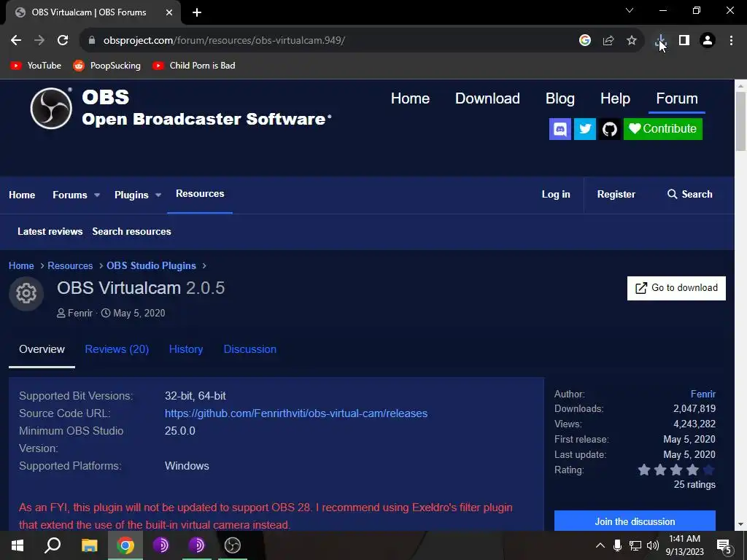The image size is (747, 560).
Task: Click Fenrir author link in sidebar
Action: 703,394
